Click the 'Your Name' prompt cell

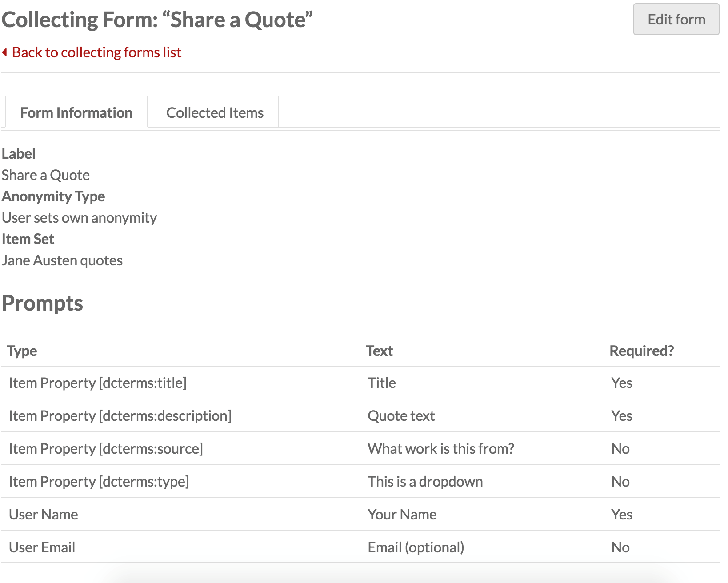(x=402, y=515)
